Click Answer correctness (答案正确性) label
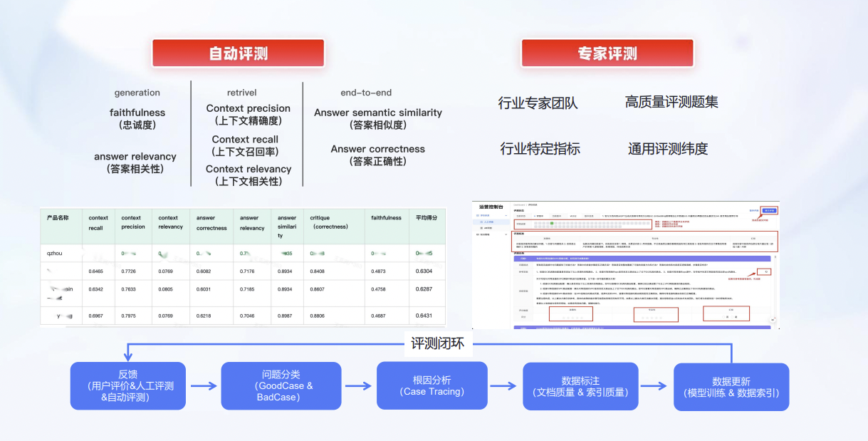This screenshot has width=868, height=441. (x=378, y=155)
